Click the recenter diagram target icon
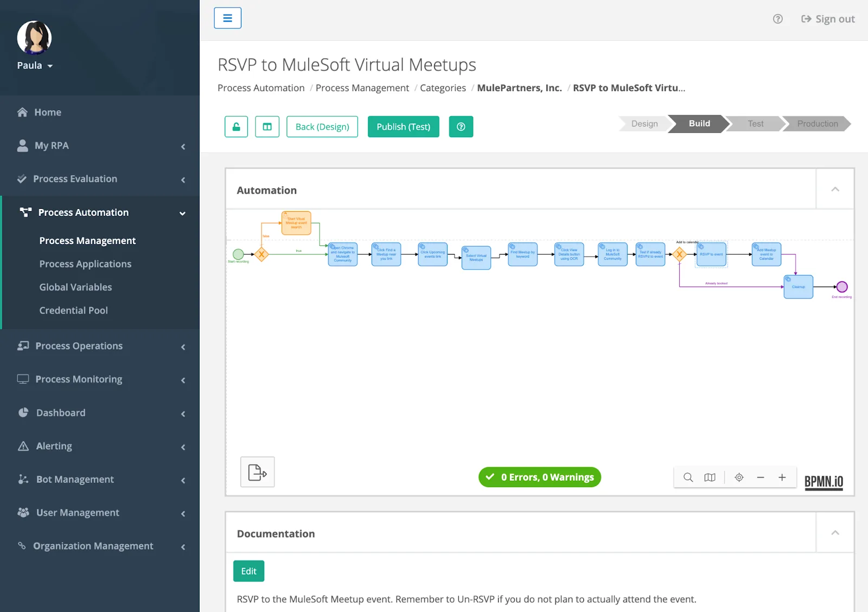This screenshot has width=868, height=612. pos(739,477)
